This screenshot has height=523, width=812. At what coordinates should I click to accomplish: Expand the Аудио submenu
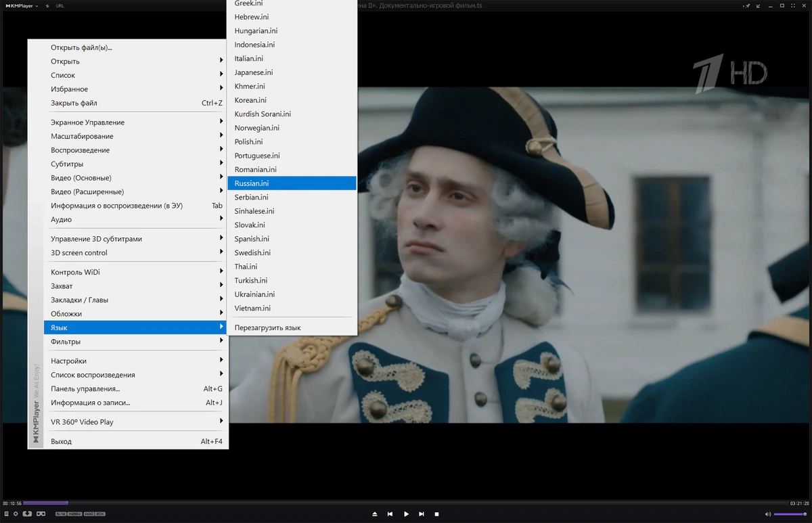[x=136, y=219]
